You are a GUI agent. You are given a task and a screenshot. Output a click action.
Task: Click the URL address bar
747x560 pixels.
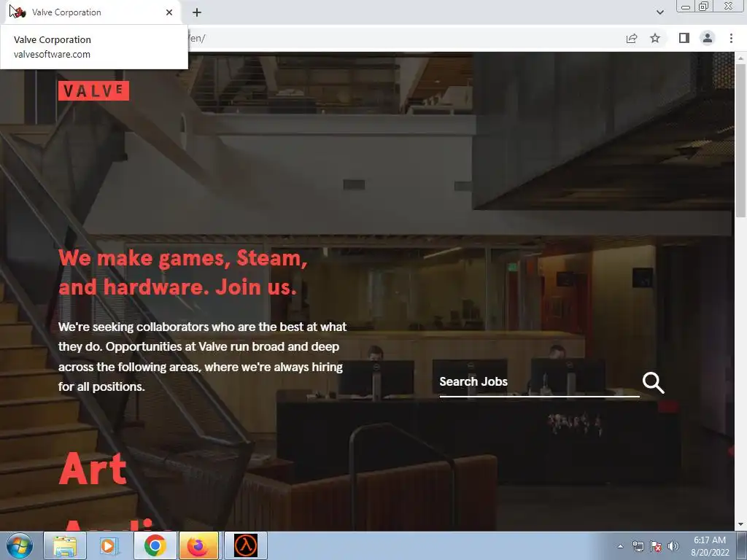(405, 38)
